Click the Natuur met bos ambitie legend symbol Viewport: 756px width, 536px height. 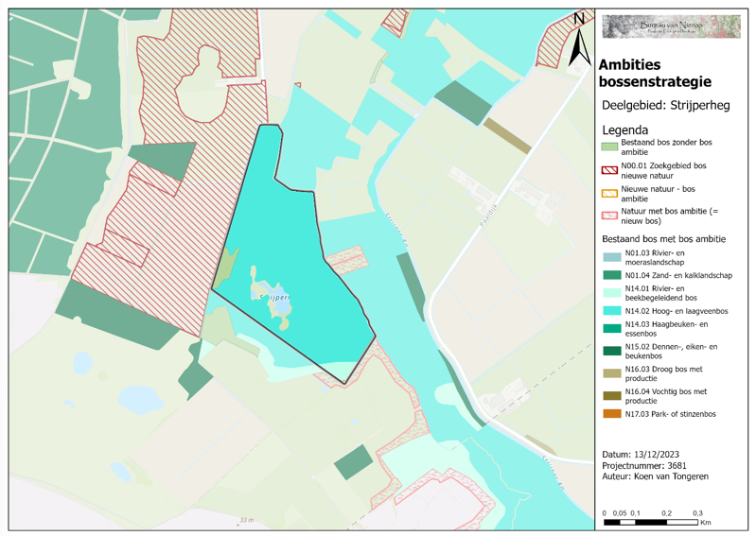pos(609,214)
